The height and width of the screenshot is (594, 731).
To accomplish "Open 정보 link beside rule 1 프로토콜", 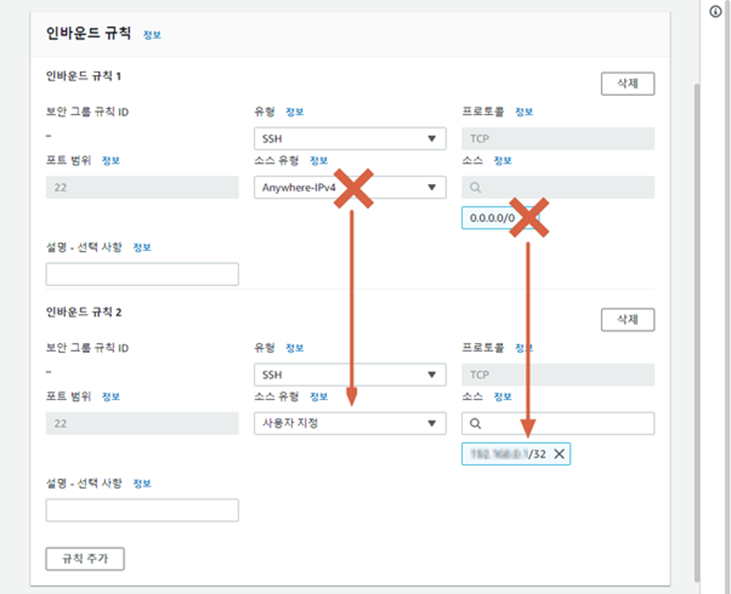I will (524, 111).
